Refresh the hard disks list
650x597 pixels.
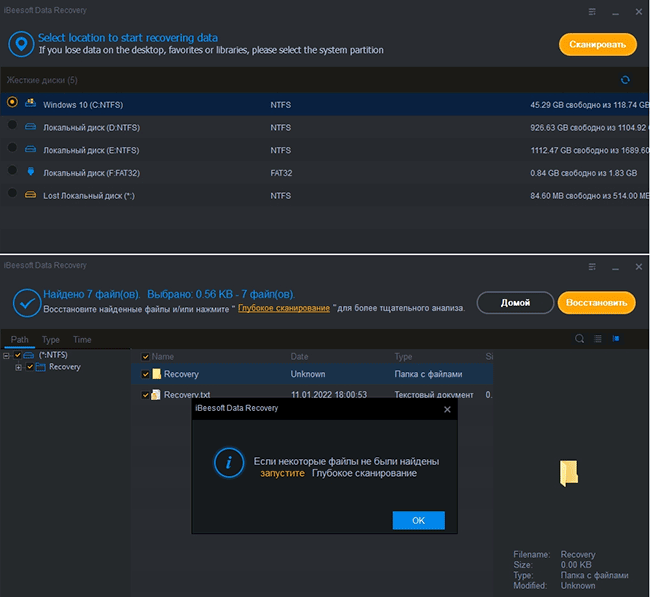click(625, 80)
